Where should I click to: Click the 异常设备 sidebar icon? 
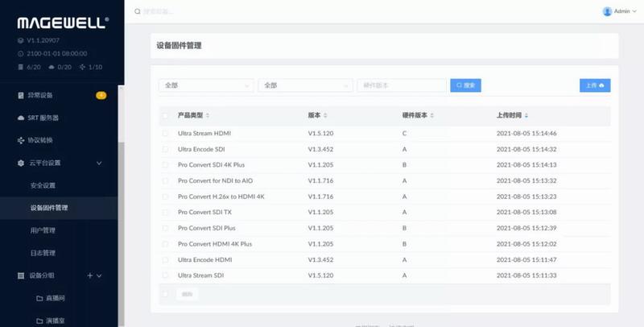[21, 95]
